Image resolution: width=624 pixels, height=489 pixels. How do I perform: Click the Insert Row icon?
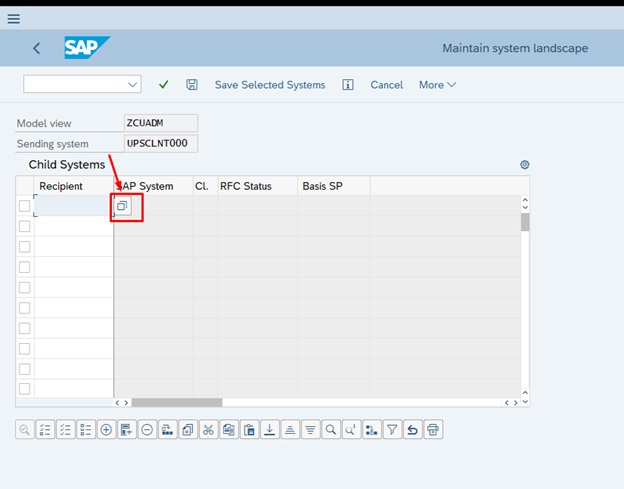tap(127, 430)
